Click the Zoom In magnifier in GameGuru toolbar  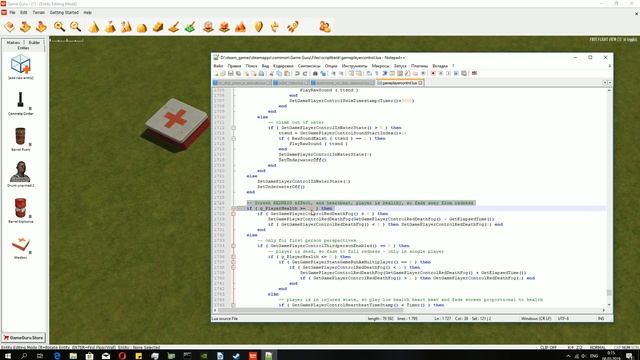pyautogui.click(x=60, y=27)
